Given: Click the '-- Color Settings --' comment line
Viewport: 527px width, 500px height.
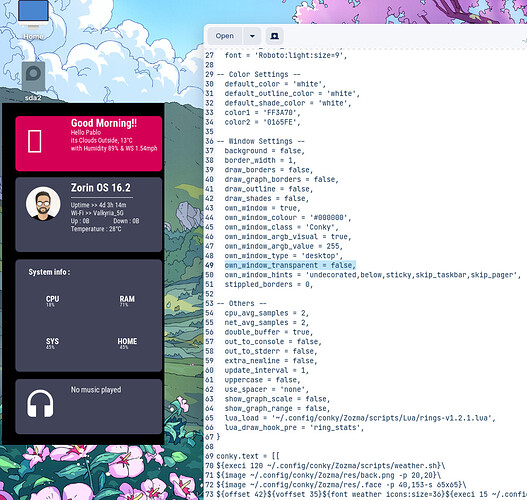Looking at the screenshot, I should click(258, 74).
